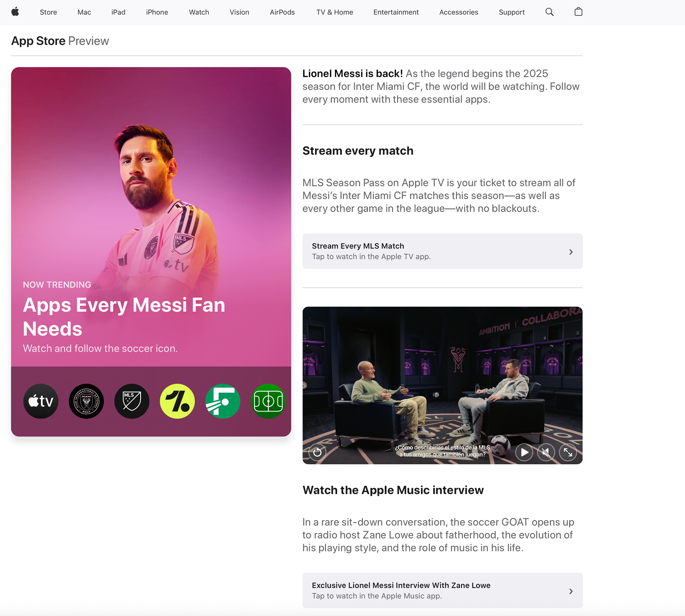
Task: Replay the video with circular arrow
Action: tap(317, 453)
